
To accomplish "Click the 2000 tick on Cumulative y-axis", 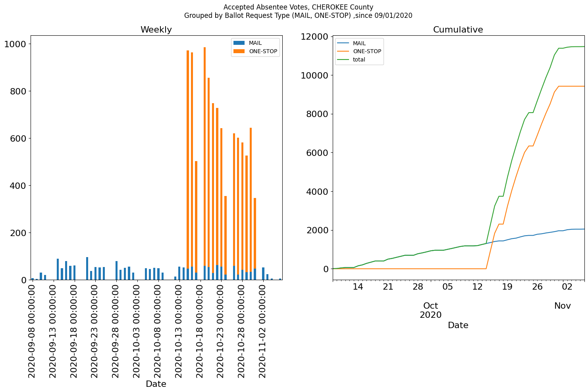I will (318, 231).
